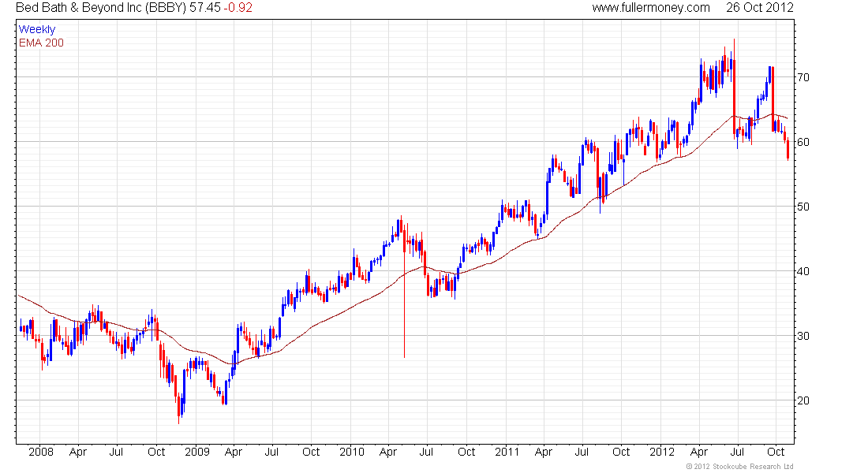Click the 70 price axis label
Image resolution: width=868 pixels, height=473 pixels.
click(x=803, y=77)
